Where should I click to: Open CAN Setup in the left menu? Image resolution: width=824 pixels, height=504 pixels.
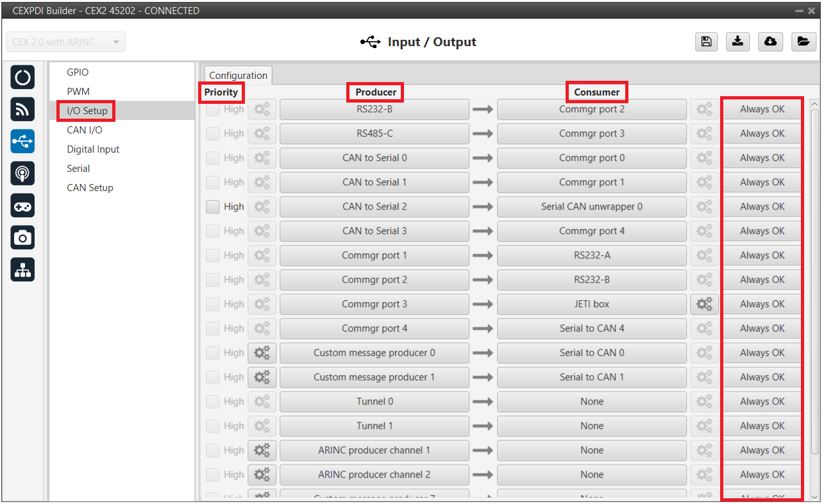point(90,188)
